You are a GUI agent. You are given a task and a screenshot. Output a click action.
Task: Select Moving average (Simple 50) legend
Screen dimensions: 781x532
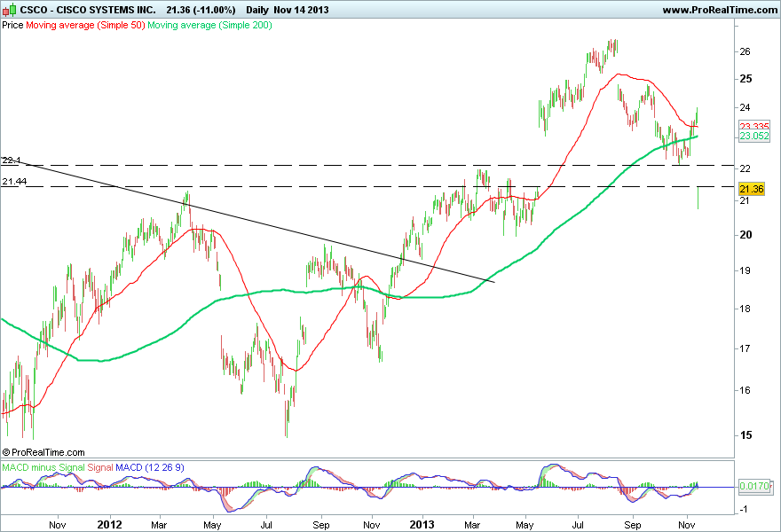[x=85, y=25]
